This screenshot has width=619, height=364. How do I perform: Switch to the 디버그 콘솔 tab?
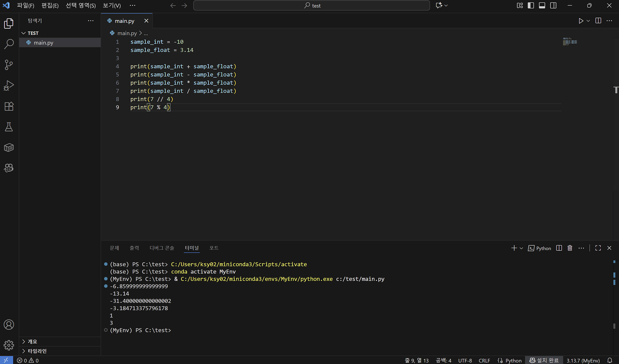coord(162,248)
